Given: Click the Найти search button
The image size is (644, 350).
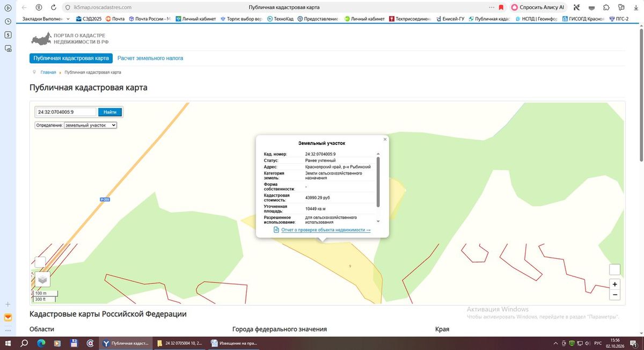Looking at the screenshot, I should pyautogui.click(x=110, y=112).
